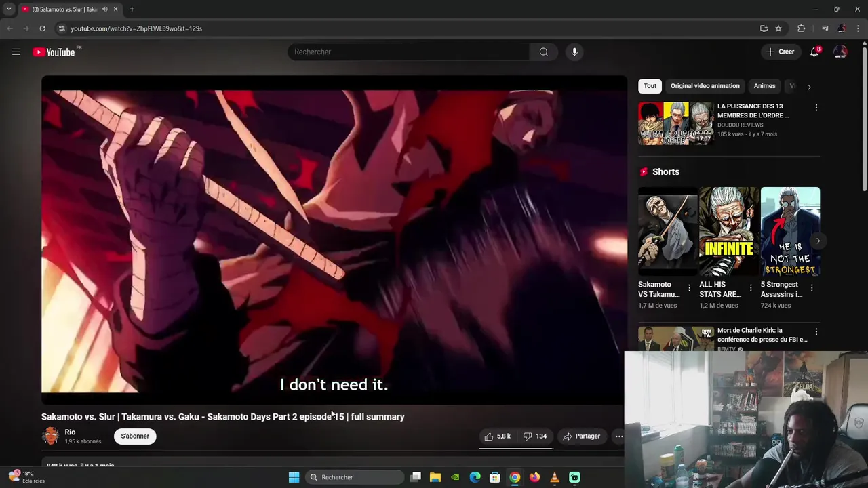Click the video title text

(x=222, y=417)
